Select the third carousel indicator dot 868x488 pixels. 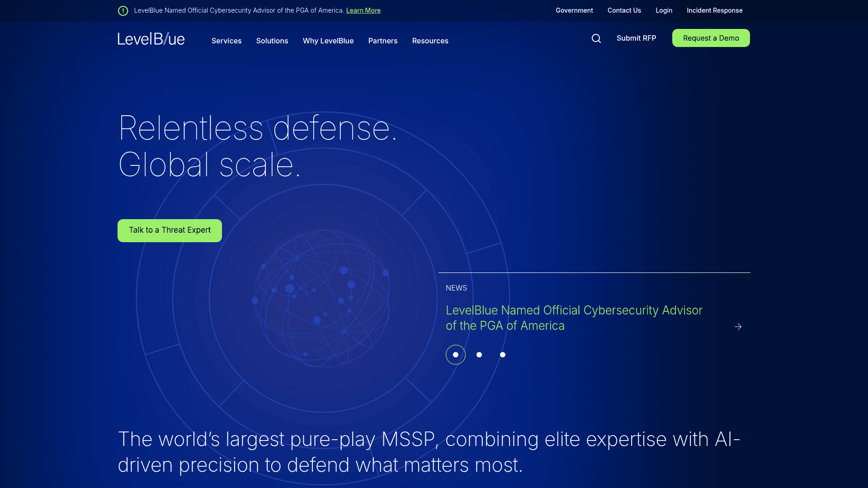pyautogui.click(x=503, y=355)
